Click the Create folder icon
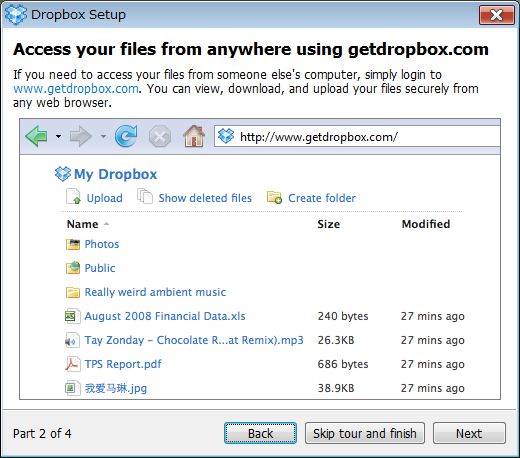Screen dimensions: 520x458 coord(275,197)
